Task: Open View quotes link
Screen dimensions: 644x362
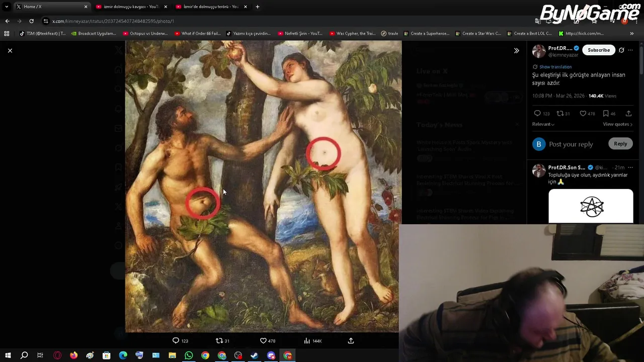Action: tap(617, 124)
